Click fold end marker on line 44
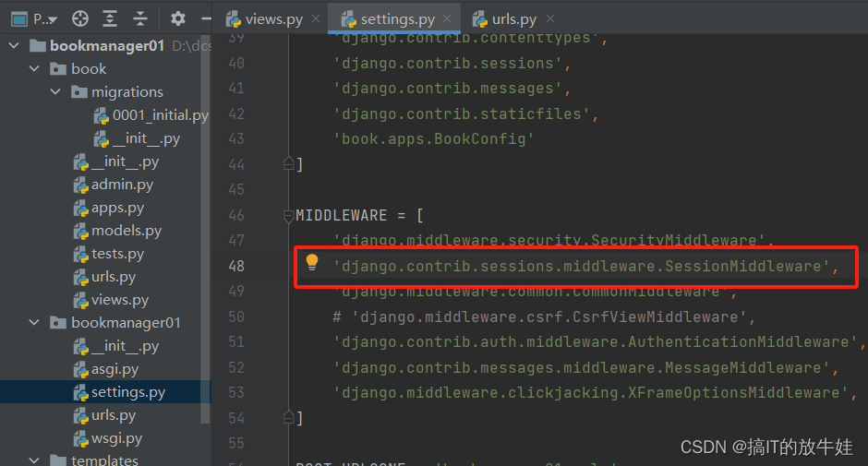868x466 pixels. [288, 163]
